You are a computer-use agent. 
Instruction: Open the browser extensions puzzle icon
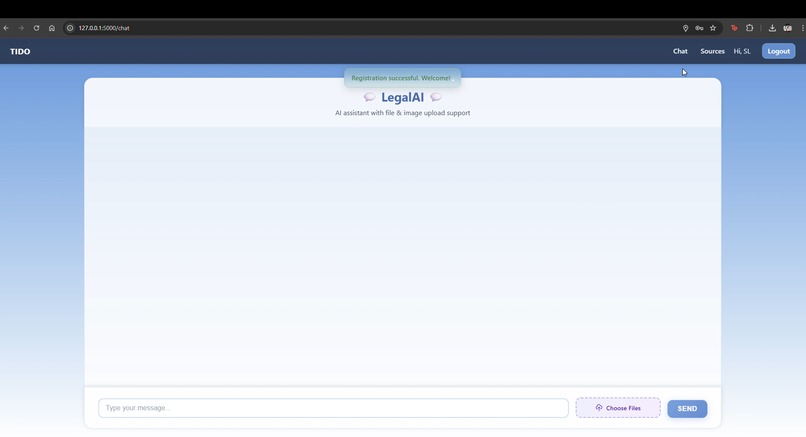pos(749,28)
